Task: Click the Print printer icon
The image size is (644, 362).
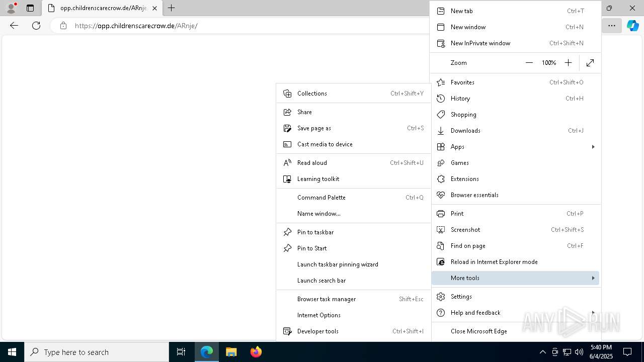Action: (x=441, y=214)
